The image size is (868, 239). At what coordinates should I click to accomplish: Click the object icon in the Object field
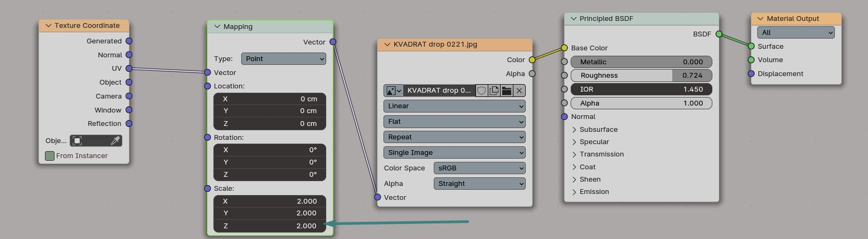[x=78, y=140]
